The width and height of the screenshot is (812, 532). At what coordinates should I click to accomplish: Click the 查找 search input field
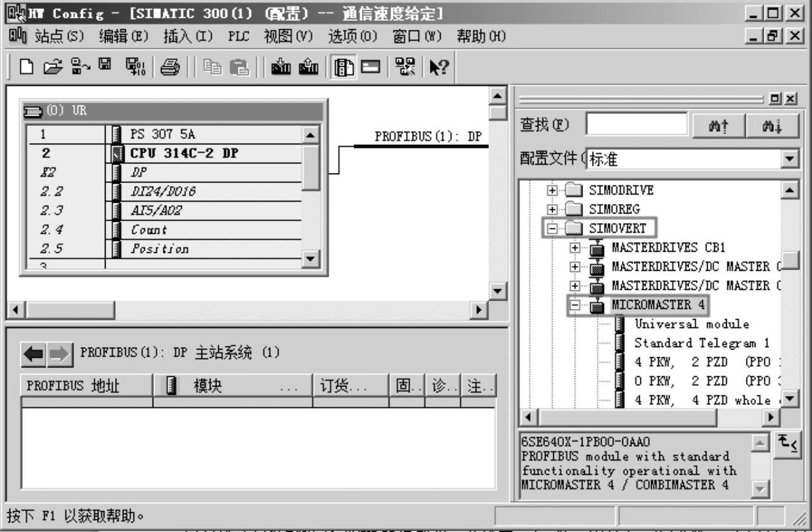click(637, 125)
